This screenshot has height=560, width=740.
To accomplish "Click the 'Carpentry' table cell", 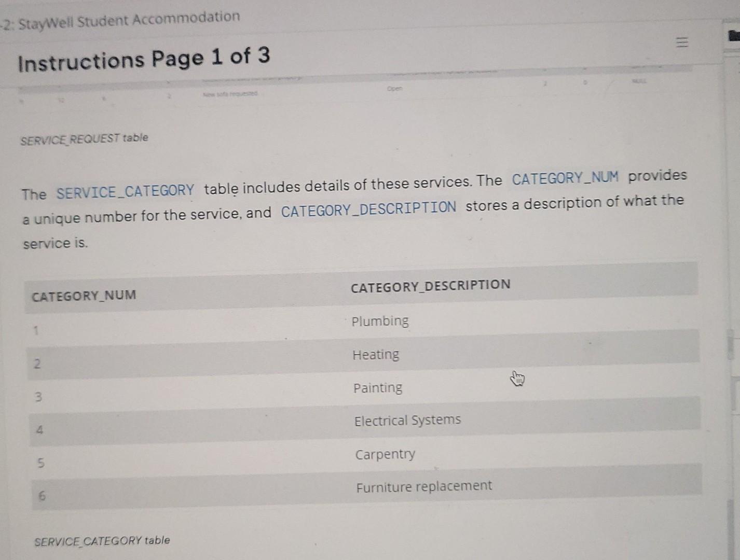I will coord(385,454).
